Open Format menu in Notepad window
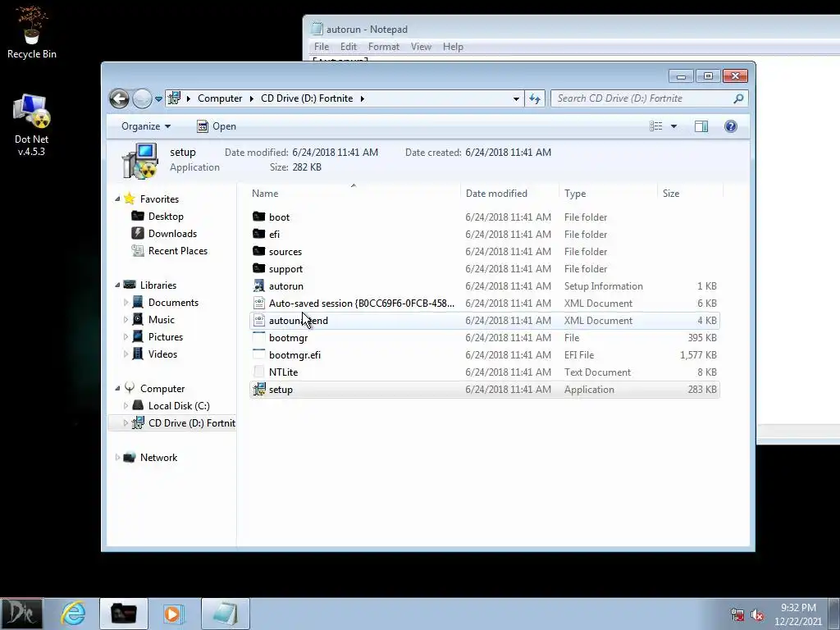The height and width of the screenshot is (630, 840). point(384,47)
